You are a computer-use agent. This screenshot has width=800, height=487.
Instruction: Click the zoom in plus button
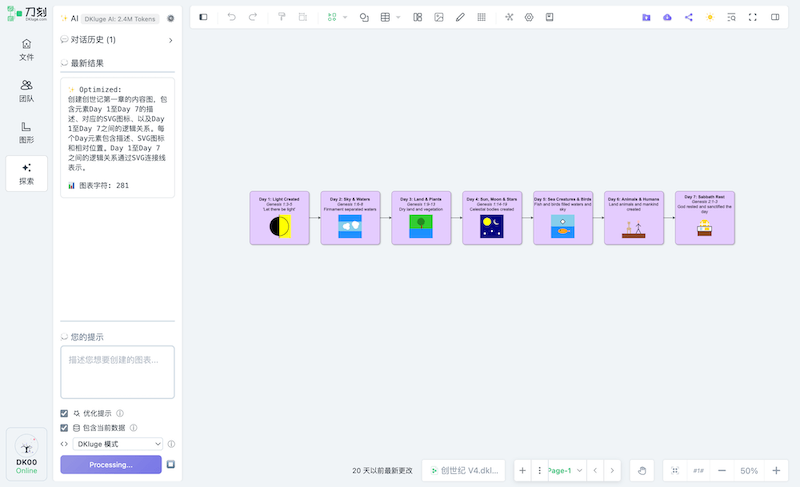click(x=775, y=470)
